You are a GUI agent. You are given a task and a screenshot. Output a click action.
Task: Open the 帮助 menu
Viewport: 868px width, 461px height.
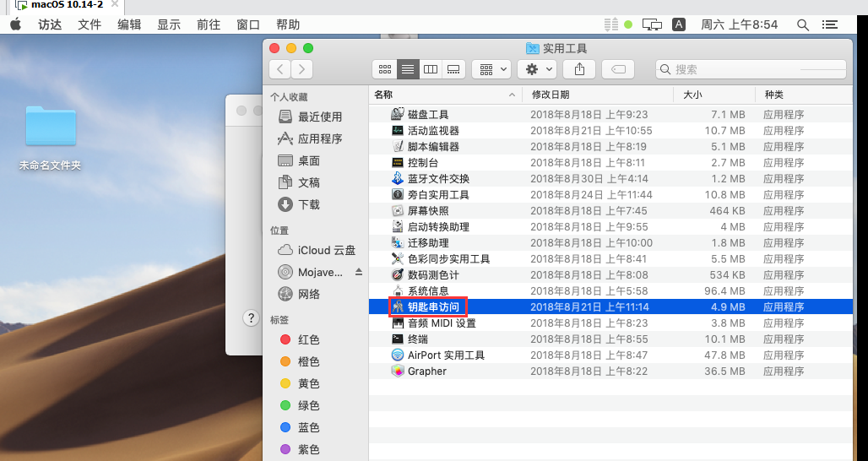click(x=288, y=24)
